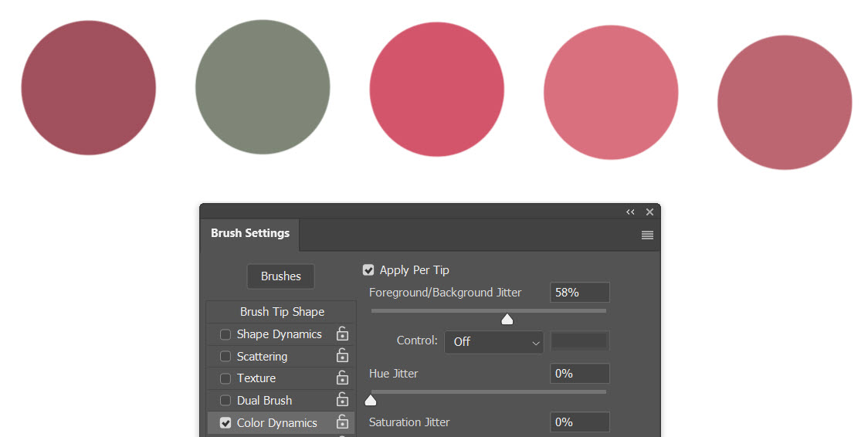Enable the Scattering checkbox
868x437 pixels.
point(225,356)
